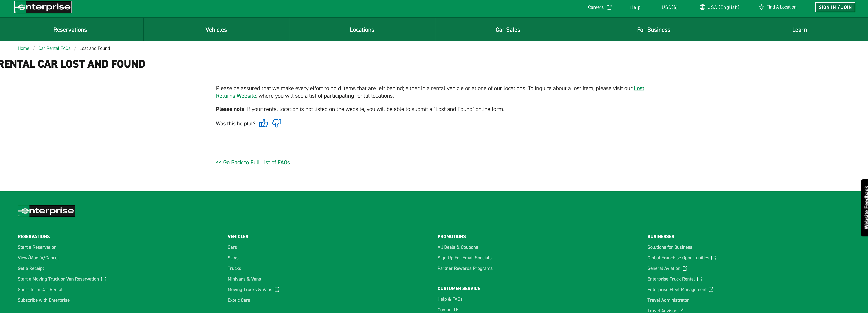Click the thumbs up helpful icon
Image resolution: width=868 pixels, height=313 pixels.
[x=264, y=123]
